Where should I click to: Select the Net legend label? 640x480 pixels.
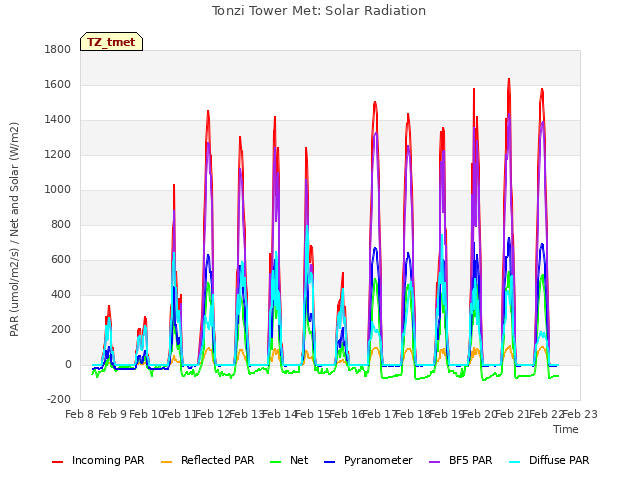[x=299, y=460]
